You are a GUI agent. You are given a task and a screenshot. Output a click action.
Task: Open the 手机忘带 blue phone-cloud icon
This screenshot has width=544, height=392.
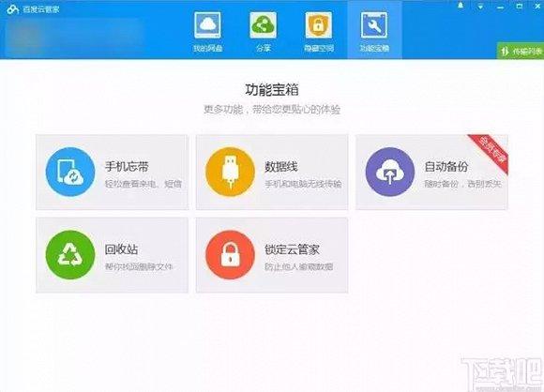click(x=70, y=172)
